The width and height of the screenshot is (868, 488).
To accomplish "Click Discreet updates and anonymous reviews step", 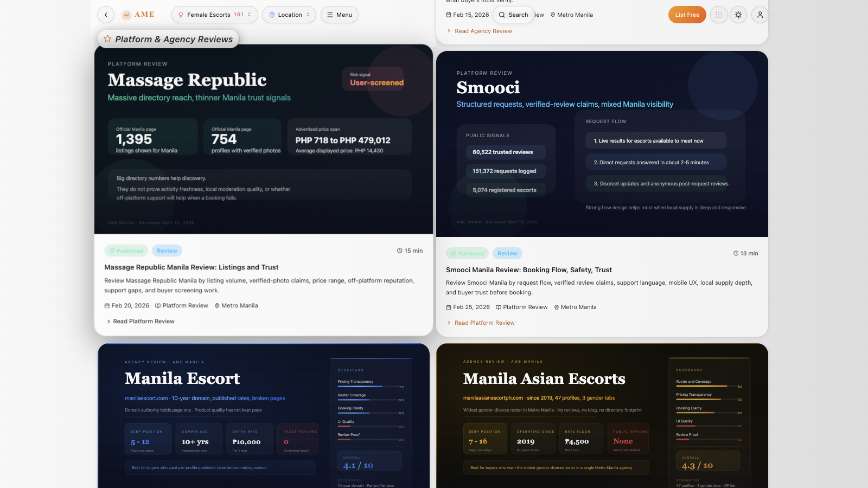I will click(656, 183).
